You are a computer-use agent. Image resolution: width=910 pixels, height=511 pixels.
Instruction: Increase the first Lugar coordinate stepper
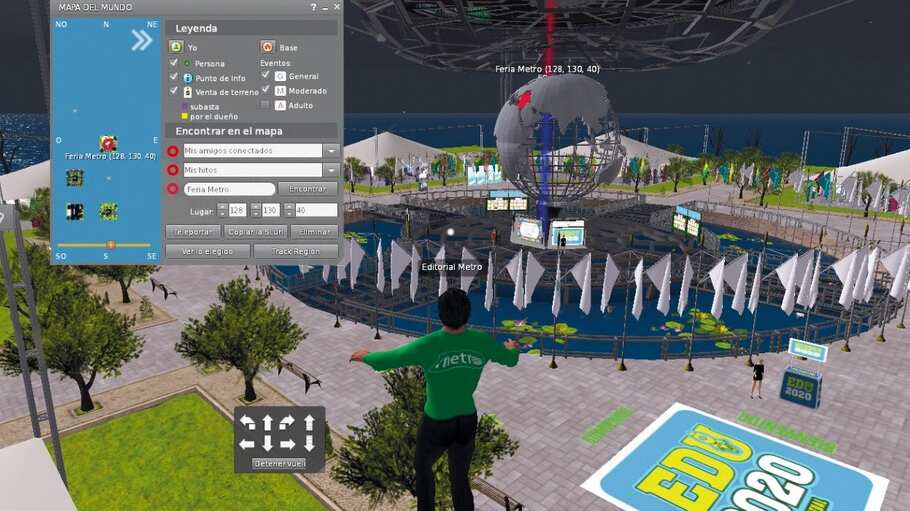tap(220, 206)
